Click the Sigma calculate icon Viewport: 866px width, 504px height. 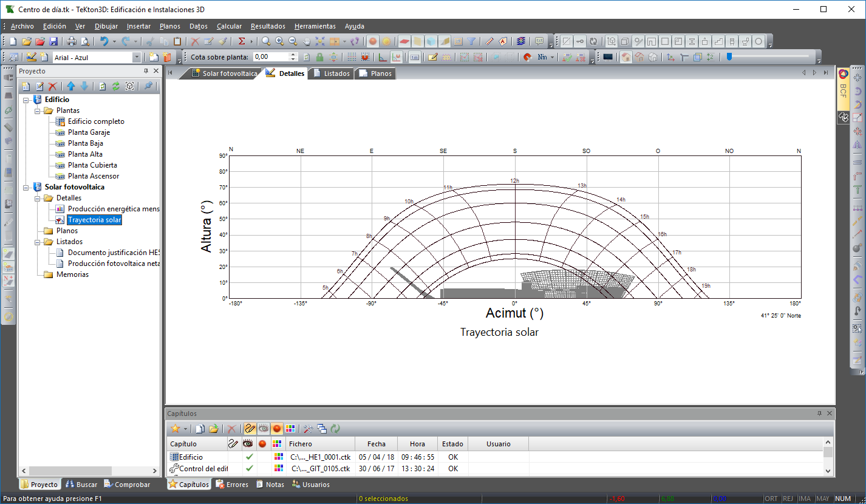click(242, 41)
